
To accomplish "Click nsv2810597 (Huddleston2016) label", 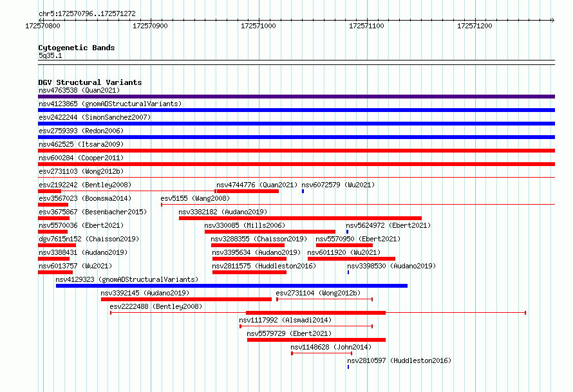I will point(399,360).
